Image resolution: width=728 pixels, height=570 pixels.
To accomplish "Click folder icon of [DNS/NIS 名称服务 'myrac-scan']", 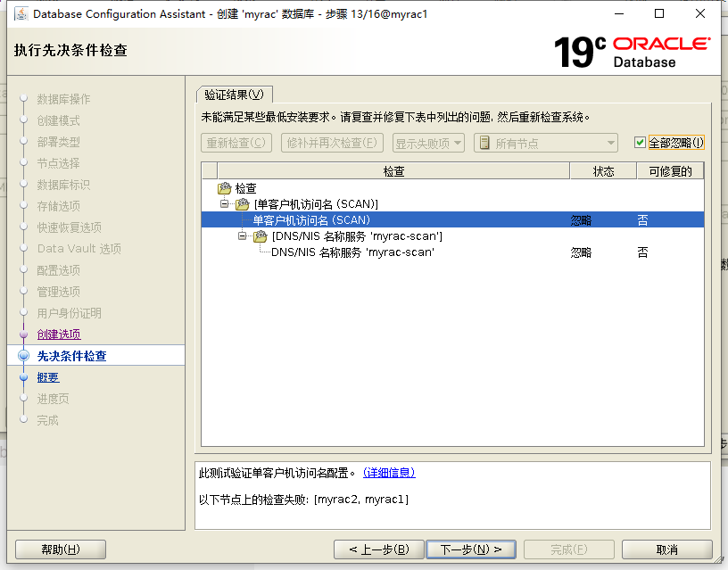I will [x=261, y=236].
